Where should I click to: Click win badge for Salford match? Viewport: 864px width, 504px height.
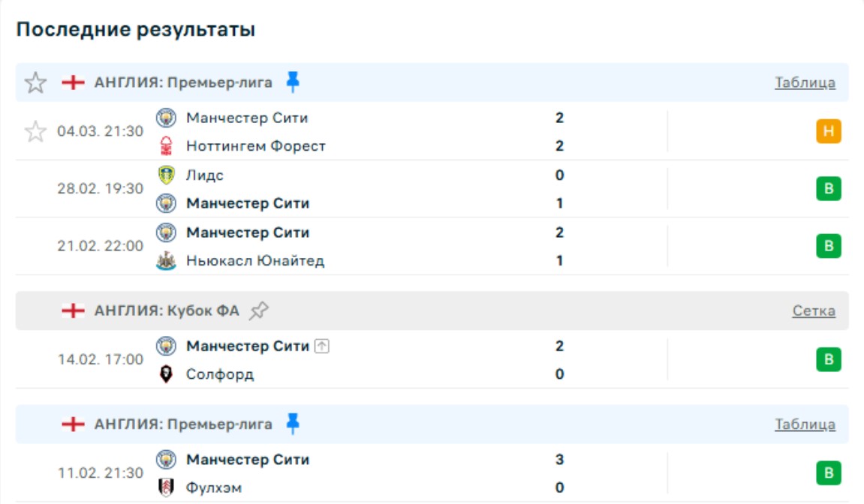829,360
